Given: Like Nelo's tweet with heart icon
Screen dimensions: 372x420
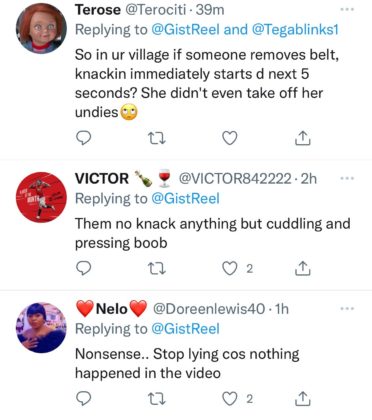Looking at the screenshot, I should click(230, 399).
